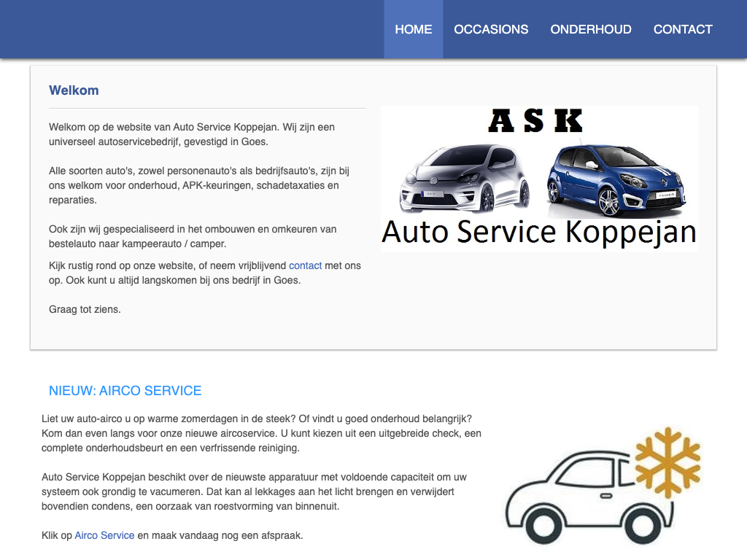Click the empty blue header area left of HOME
Viewport: 747px width, 560px height.
(x=192, y=29)
